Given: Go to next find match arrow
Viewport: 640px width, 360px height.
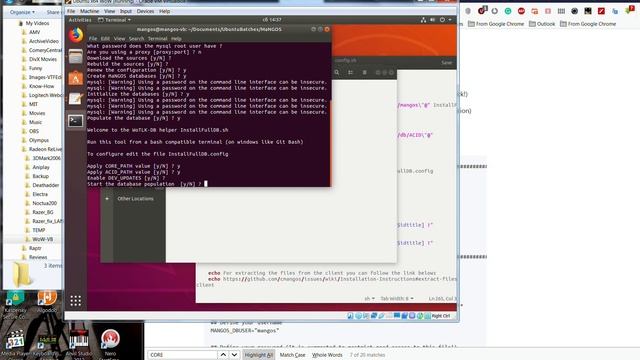Looking at the screenshot, I should click(234, 355).
